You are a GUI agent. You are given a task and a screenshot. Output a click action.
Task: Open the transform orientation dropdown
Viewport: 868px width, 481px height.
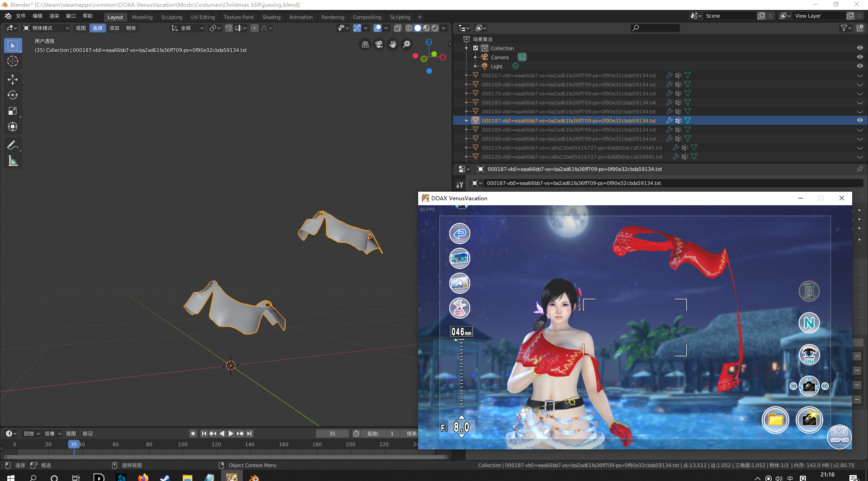pyautogui.click(x=188, y=28)
